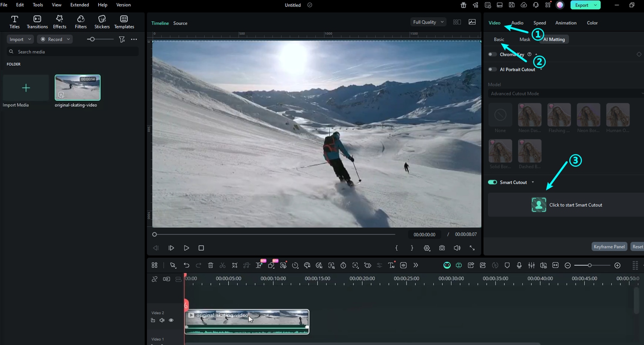This screenshot has height=345, width=644.
Task: Hide Video 2 track with eye icon
Action: click(x=171, y=320)
